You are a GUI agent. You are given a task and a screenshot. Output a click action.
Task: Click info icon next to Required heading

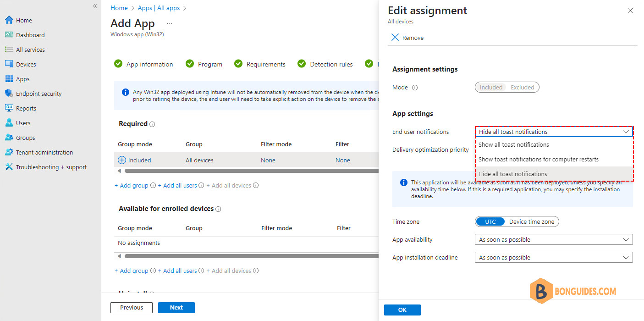[152, 124]
